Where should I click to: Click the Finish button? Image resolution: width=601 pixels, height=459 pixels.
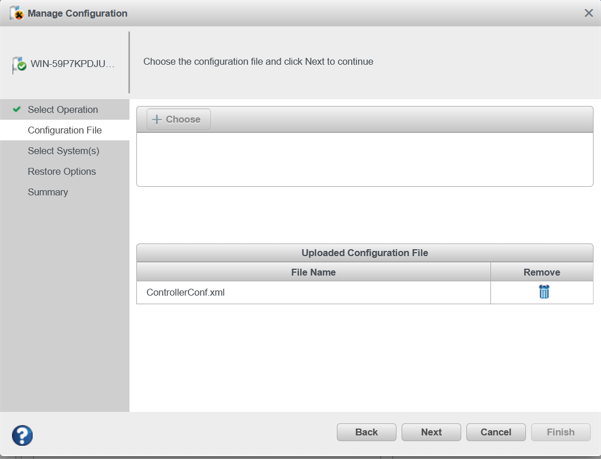coord(560,432)
